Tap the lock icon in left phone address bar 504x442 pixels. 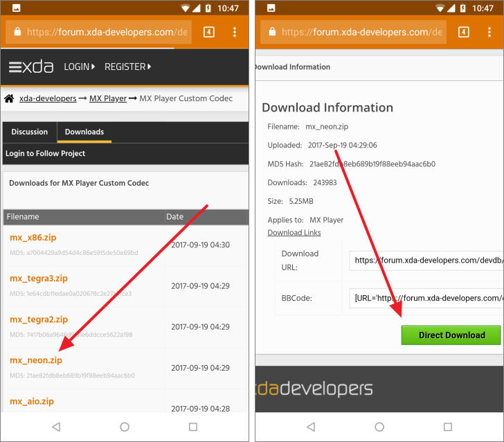pyautogui.click(x=18, y=32)
